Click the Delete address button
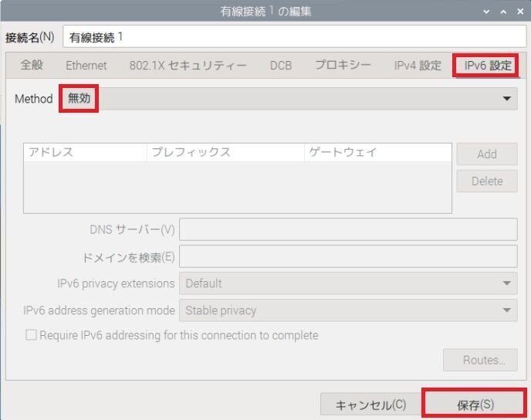 click(x=487, y=181)
